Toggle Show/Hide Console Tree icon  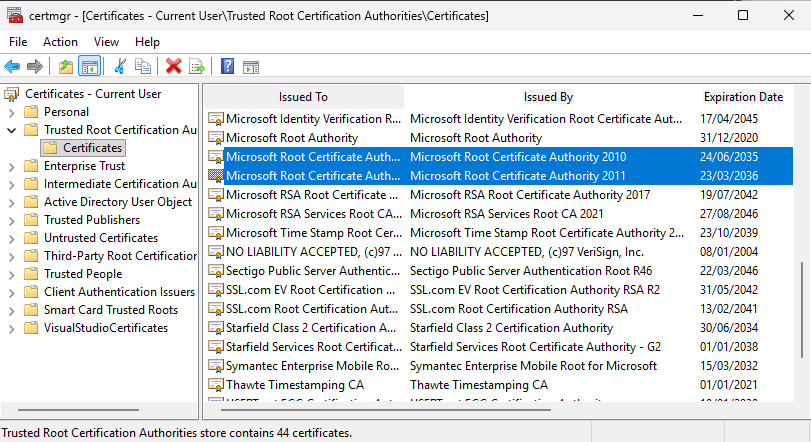89,66
